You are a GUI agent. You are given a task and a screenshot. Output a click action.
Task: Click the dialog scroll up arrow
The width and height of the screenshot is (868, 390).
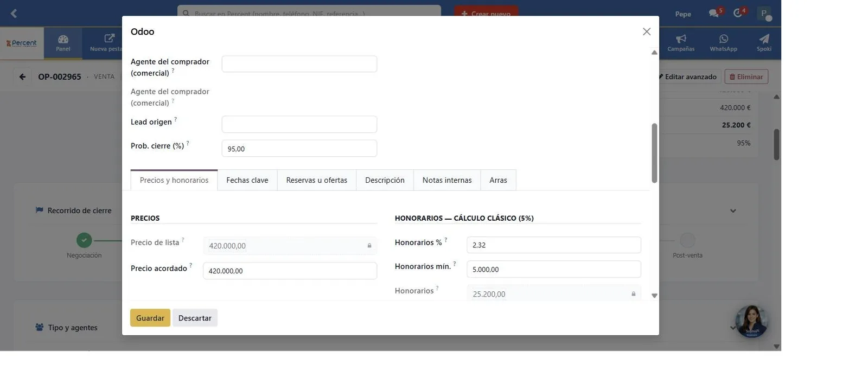pos(654,53)
